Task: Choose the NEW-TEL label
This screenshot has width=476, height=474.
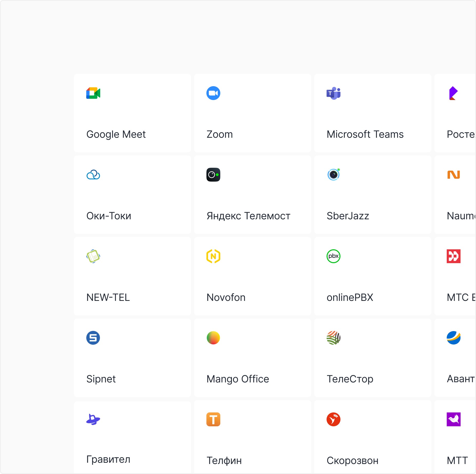Action: click(x=108, y=298)
